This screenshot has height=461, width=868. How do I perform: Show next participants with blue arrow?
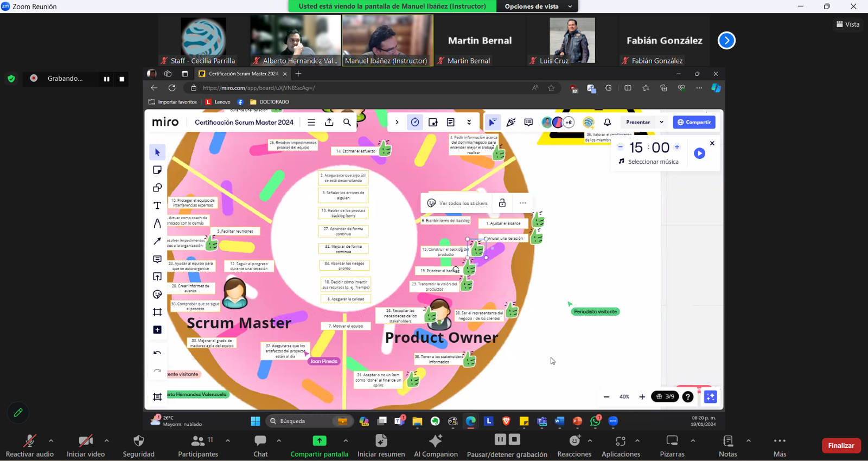[726, 40]
